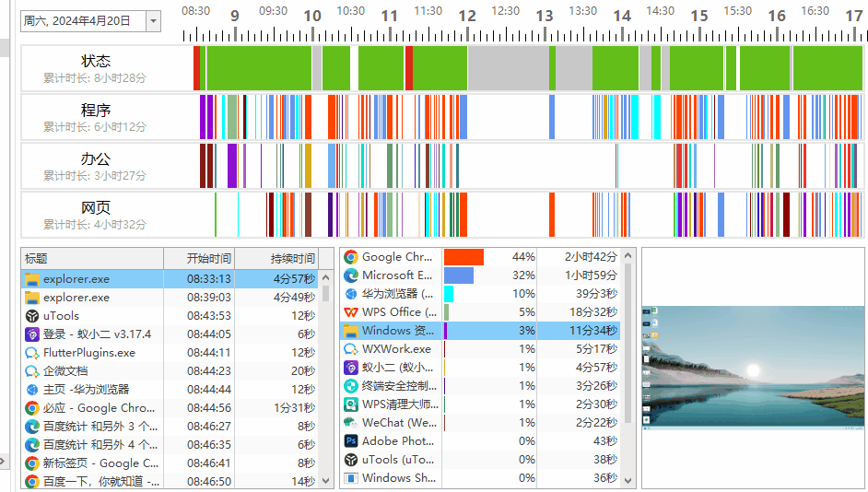868x492 pixels.
Task: Open the desktop screenshot thumbnail preview
Action: coord(752,367)
